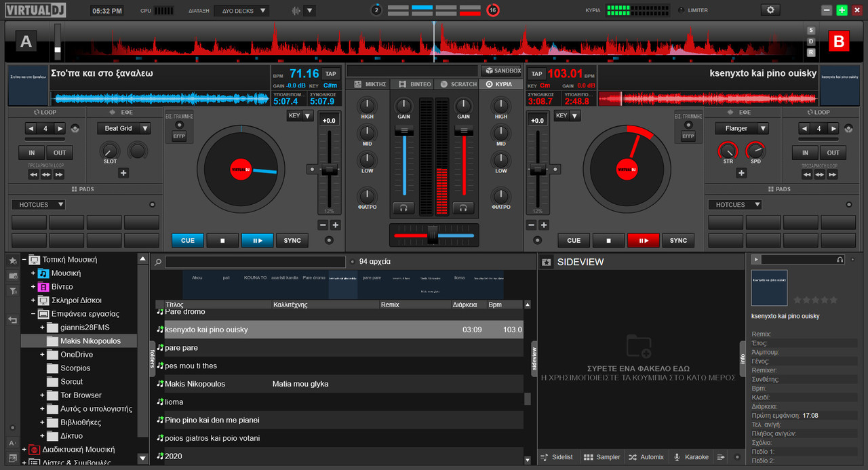Click deck A SYNC button

(x=292, y=240)
